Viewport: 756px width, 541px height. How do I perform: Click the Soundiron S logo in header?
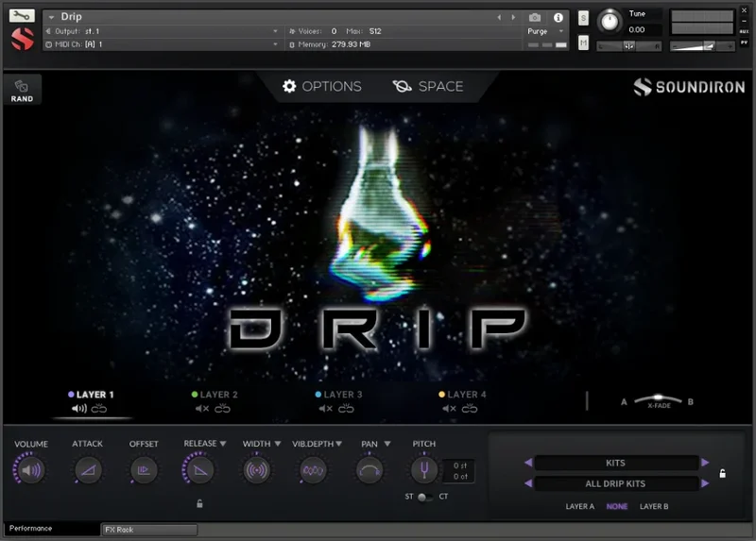click(x=22, y=39)
